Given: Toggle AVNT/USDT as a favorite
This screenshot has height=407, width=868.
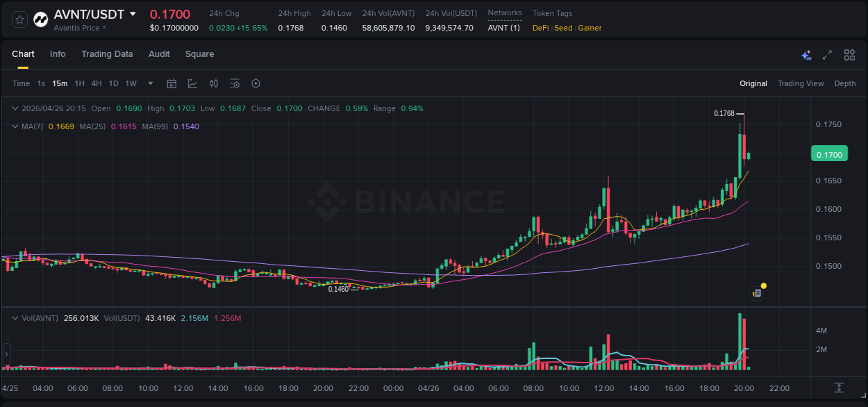Looking at the screenshot, I should (19, 19).
